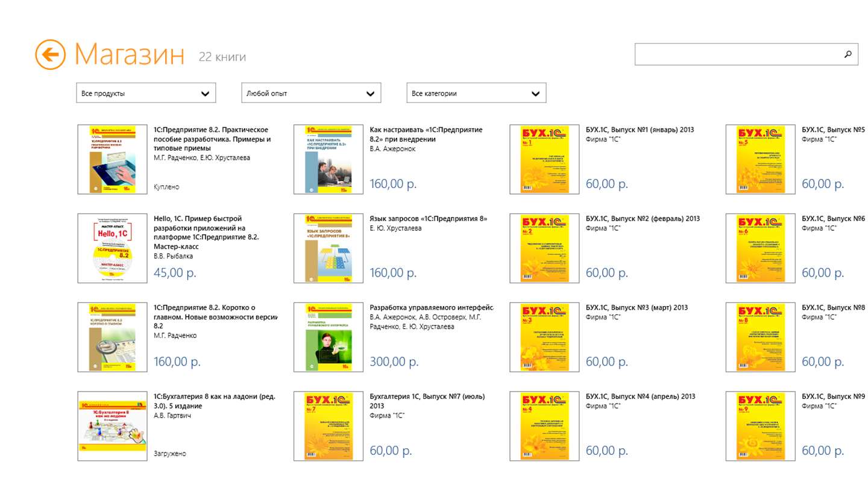Click the 45,00 р. price of Hello, 1C
The image size is (868, 488).
175,272
